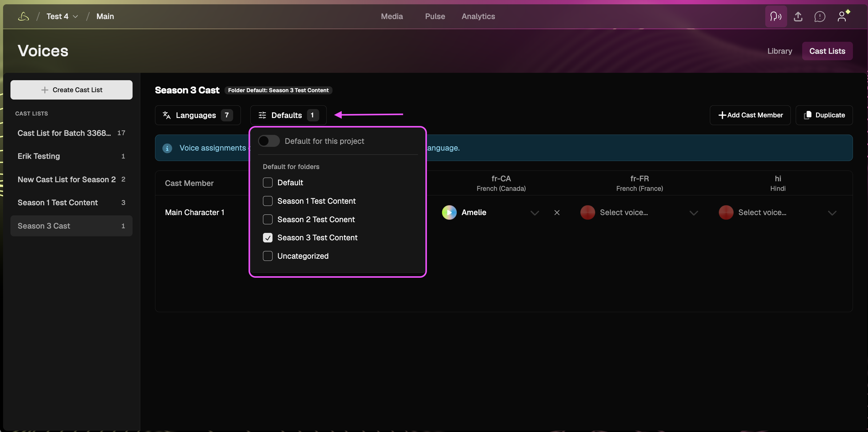Go to the Media tab
This screenshot has width=868, height=432.
(x=392, y=16)
